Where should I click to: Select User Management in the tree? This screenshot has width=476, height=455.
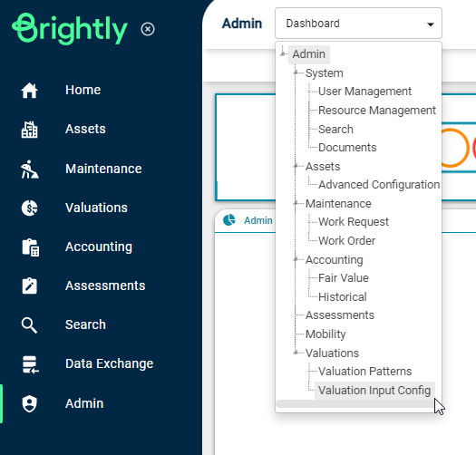coord(364,92)
